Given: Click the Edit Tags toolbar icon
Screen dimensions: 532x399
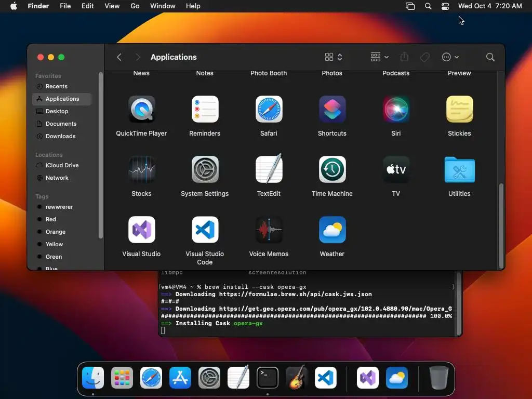Looking at the screenshot, I should (x=424, y=57).
